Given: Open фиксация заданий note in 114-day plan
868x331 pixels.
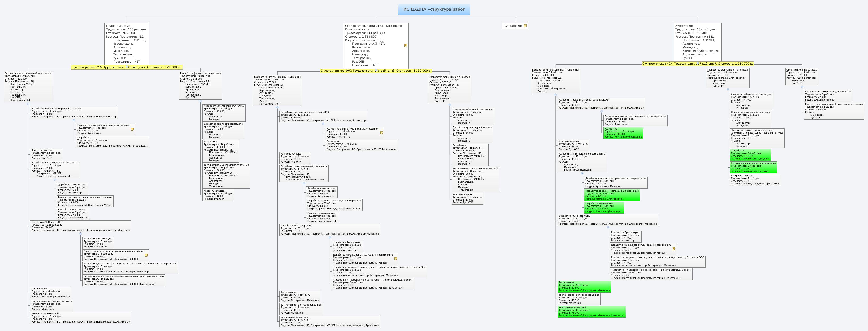Looking at the screenshot, I should click(x=381, y=133).
